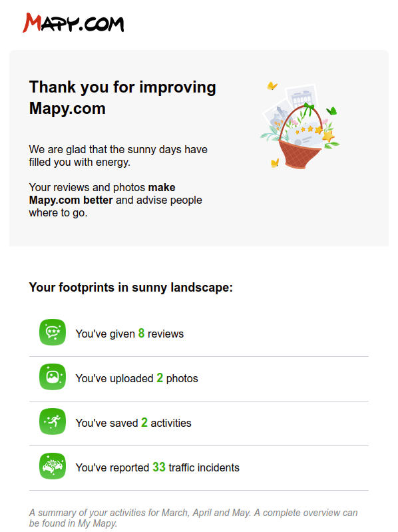Click the green traffic incidents car icon
Viewport: 398px width, 532px height.
click(53, 466)
